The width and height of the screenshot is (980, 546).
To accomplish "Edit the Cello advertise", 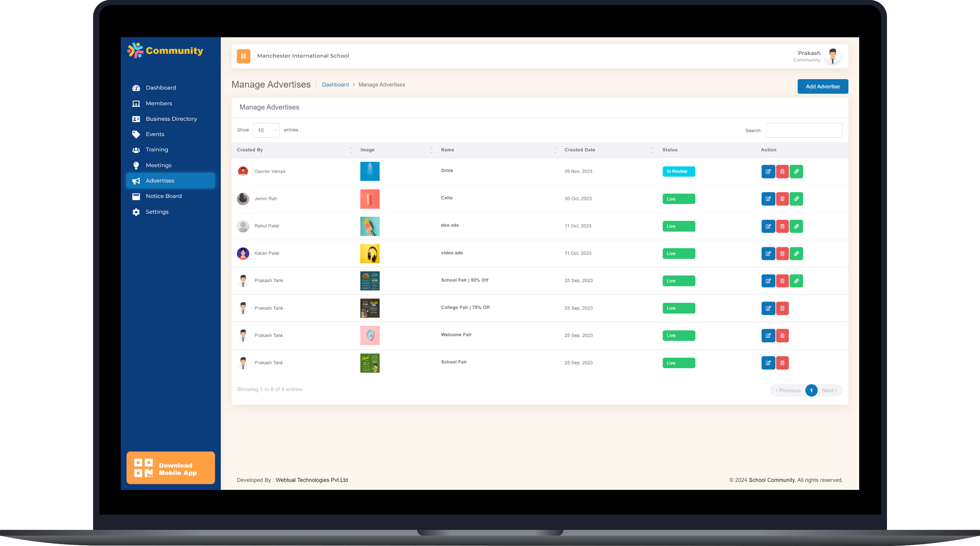I will pyautogui.click(x=768, y=199).
